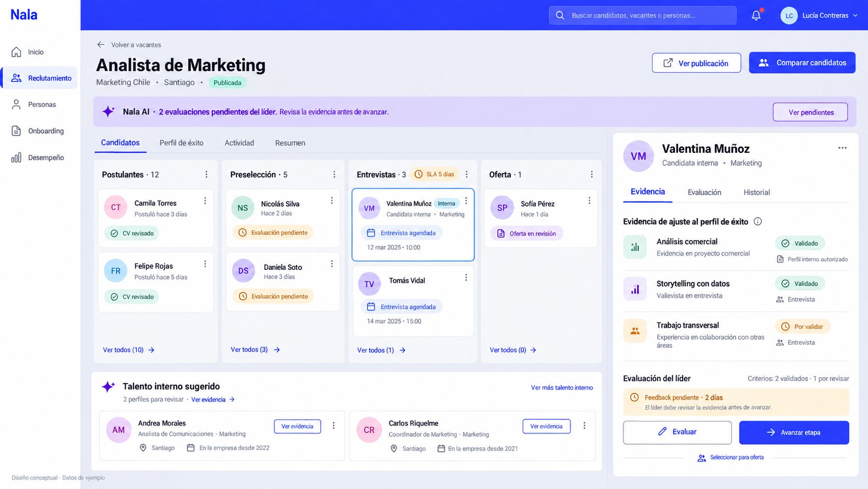Open Ver más talento interno link
Image resolution: width=868 pixels, height=489 pixels.
click(x=562, y=388)
